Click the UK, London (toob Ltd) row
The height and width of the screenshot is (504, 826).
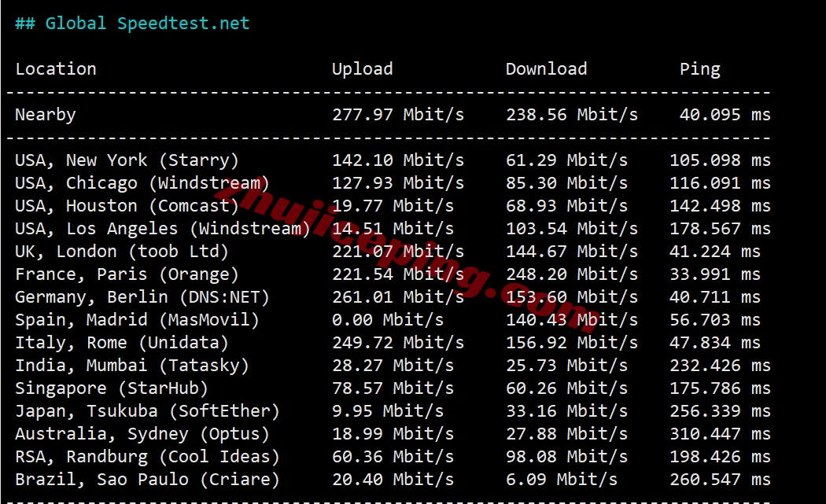click(387, 251)
